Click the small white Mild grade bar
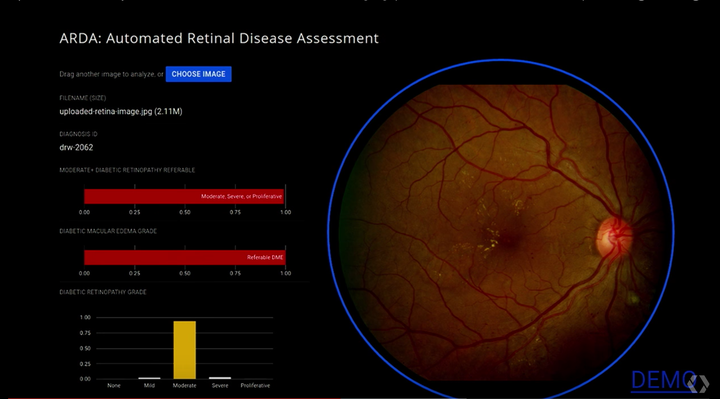Screen dimensions: 720x399 tap(149, 378)
